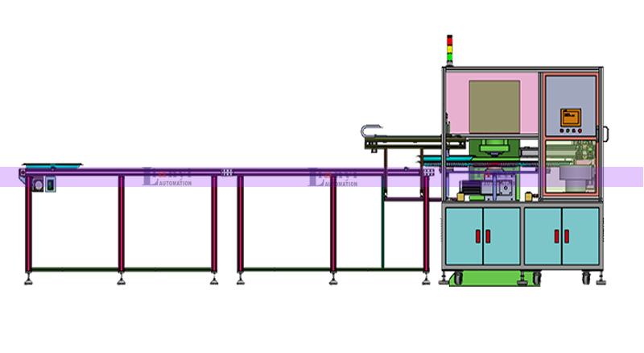Select the right teal cabinet's right door
The height and width of the screenshot is (353, 644).
tap(581, 236)
